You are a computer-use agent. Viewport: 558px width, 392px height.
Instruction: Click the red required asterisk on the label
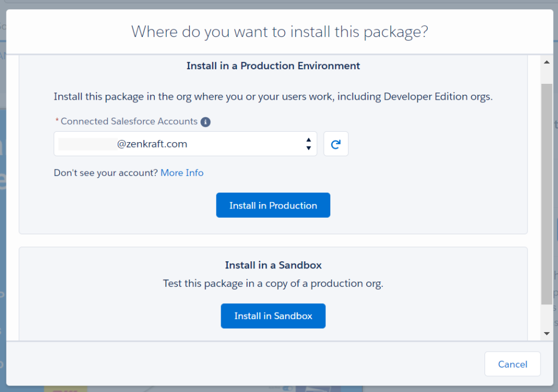click(57, 121)
